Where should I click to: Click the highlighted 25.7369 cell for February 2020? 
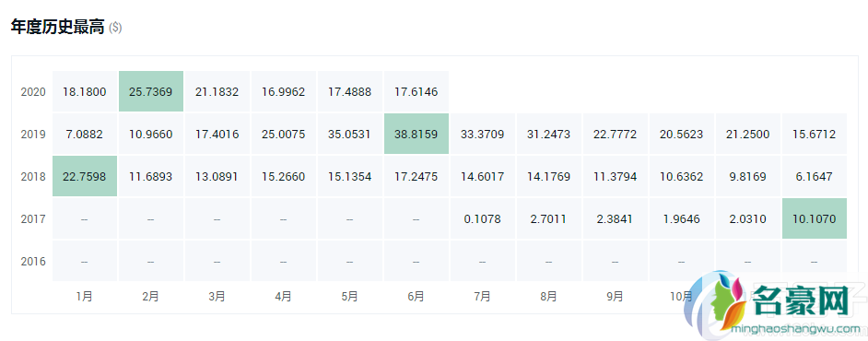pyautogui.click(x=150, y=91)
